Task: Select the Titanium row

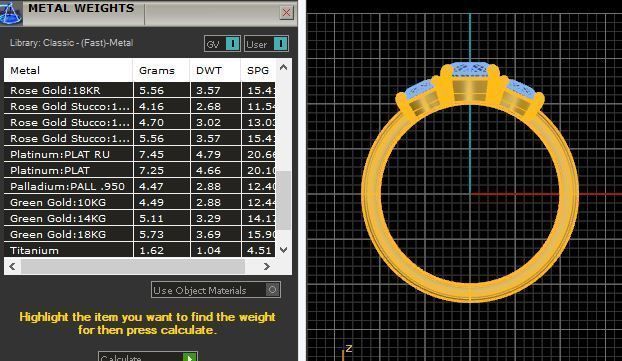Action: coord(140,250)
